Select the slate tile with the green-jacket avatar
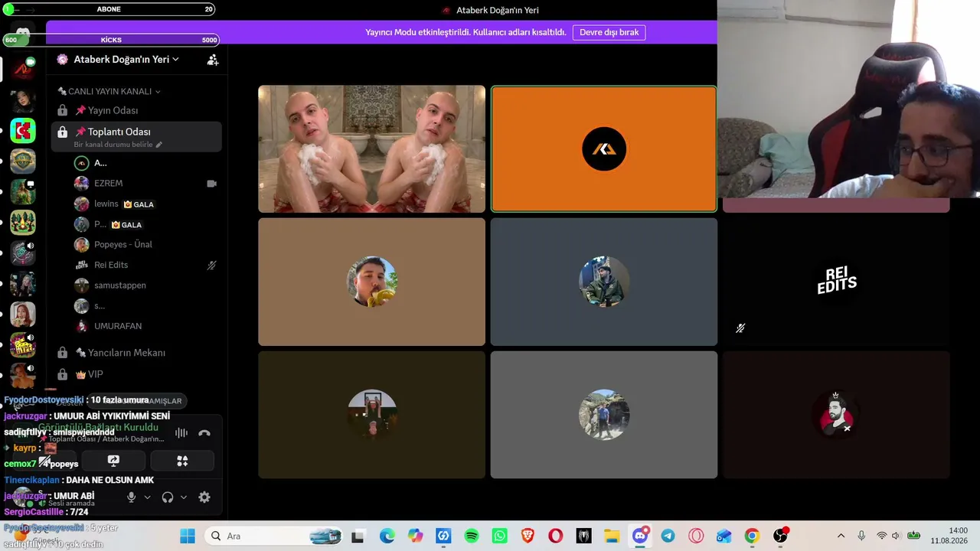The image size is (980, 551). tap(604, 282)
